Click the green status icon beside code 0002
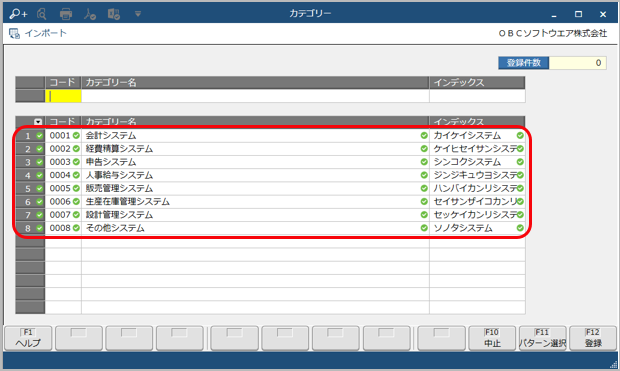The image size is (620, 371). tap(76, 149)
